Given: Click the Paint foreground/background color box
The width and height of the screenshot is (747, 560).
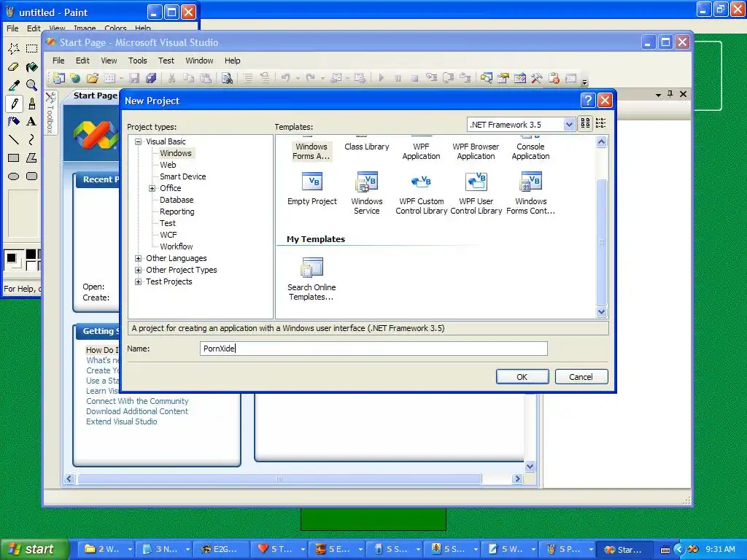Looking at the screenshot, I should click(13, 259).
